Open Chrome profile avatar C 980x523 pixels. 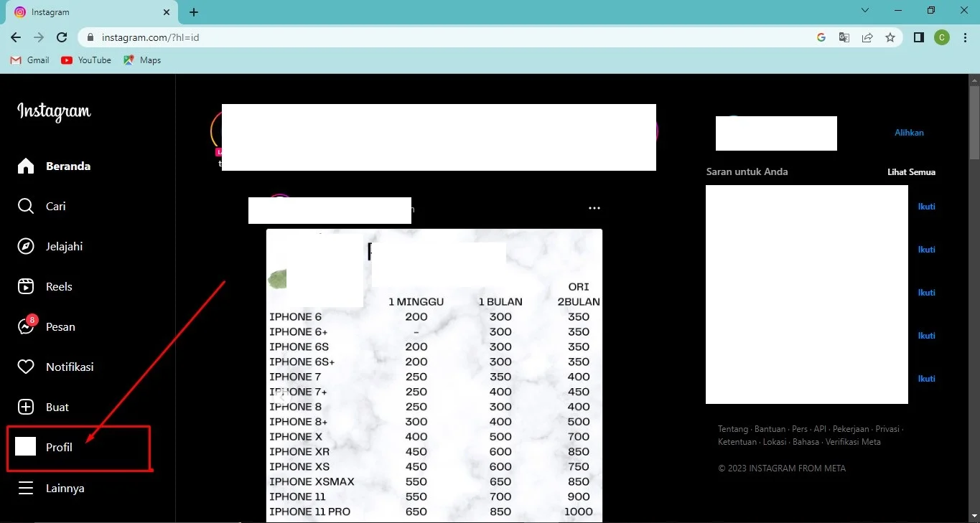941,37
